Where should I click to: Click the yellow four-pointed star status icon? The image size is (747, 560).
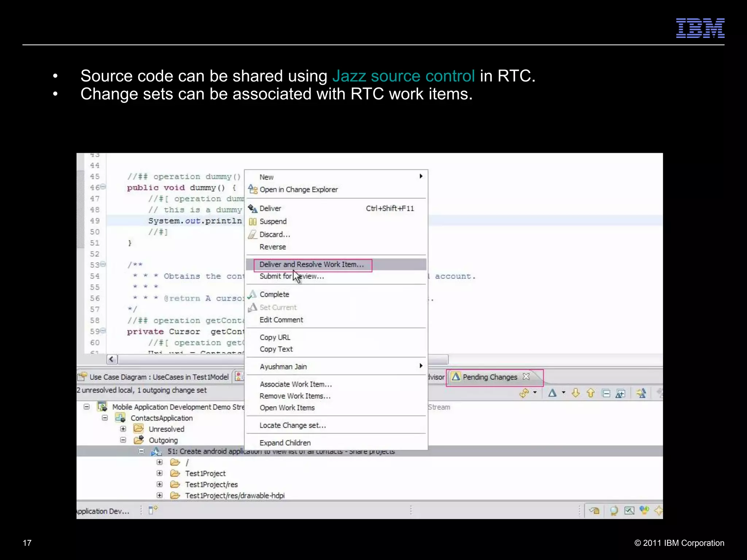658,510
